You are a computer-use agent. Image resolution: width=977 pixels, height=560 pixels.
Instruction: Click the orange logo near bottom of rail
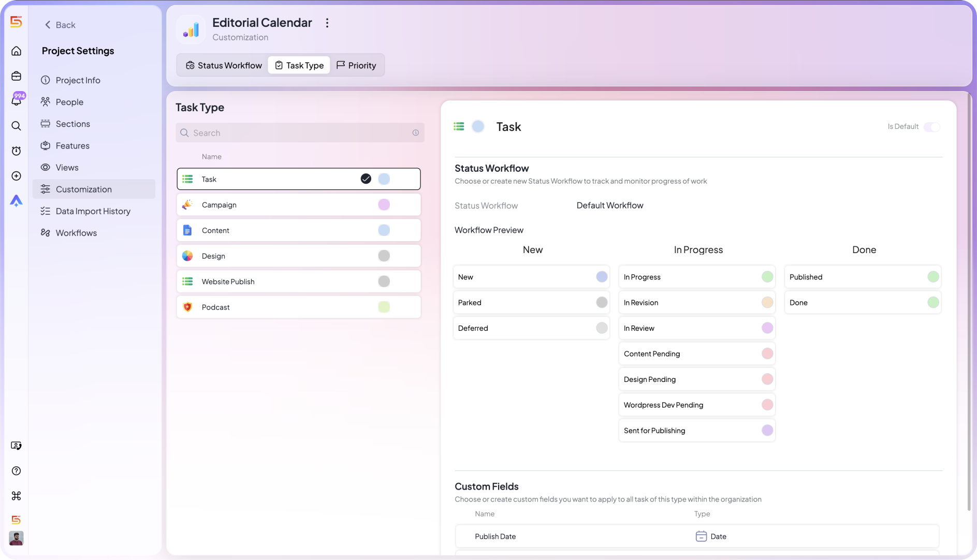coord(16,520)
